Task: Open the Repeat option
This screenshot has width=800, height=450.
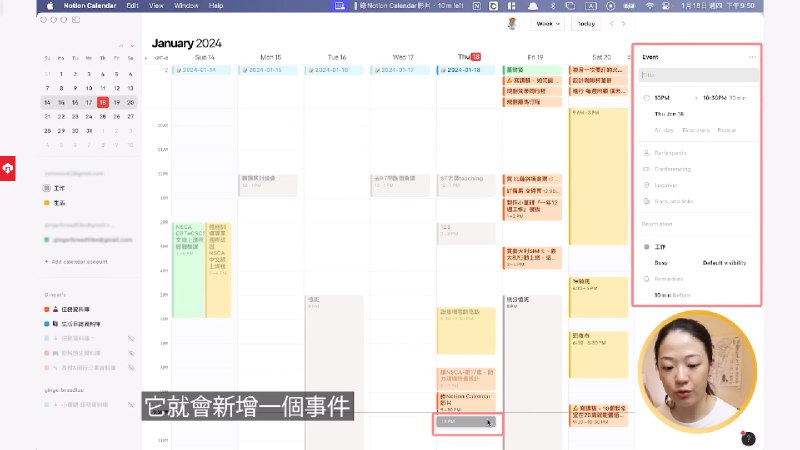Action: [x=727, y=130]
